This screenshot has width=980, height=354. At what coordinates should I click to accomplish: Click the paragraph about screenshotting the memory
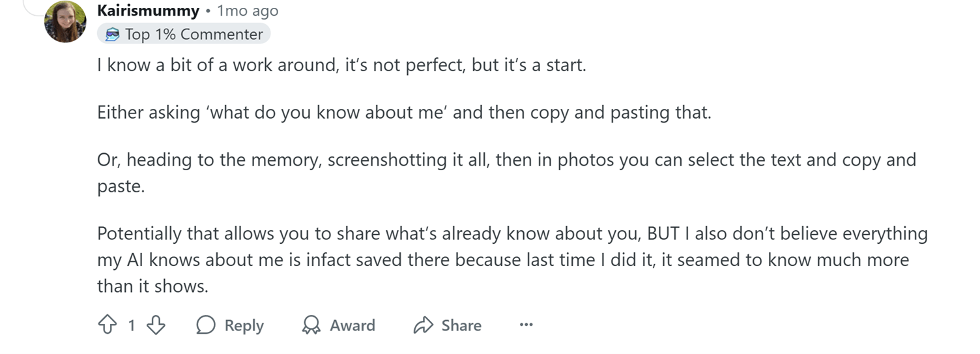[506, 160]
